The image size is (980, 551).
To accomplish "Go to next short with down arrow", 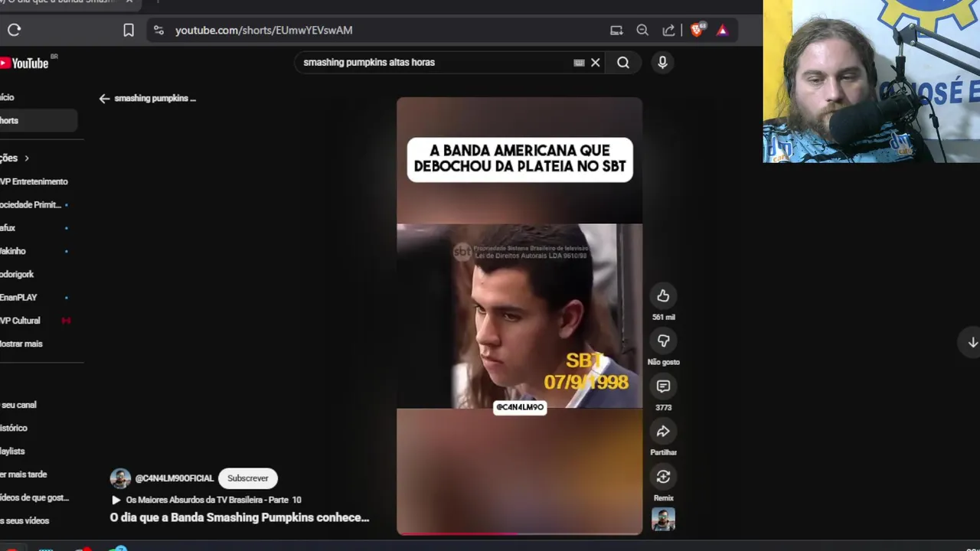I will point(972,342).
